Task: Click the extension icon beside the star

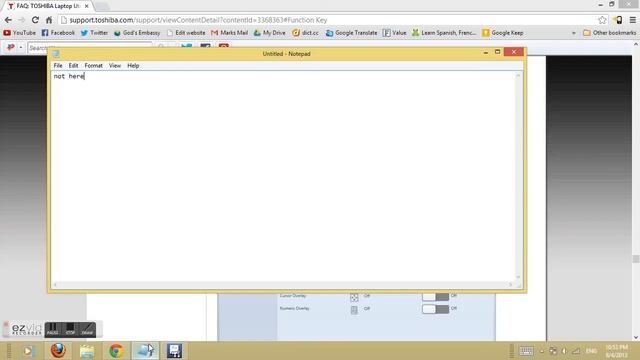Action: pos(618,20)
